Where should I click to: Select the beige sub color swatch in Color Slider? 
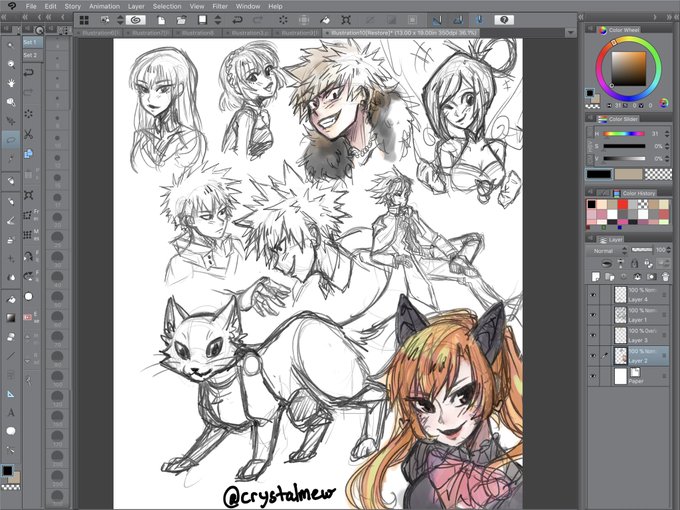(x=628, y=174)
